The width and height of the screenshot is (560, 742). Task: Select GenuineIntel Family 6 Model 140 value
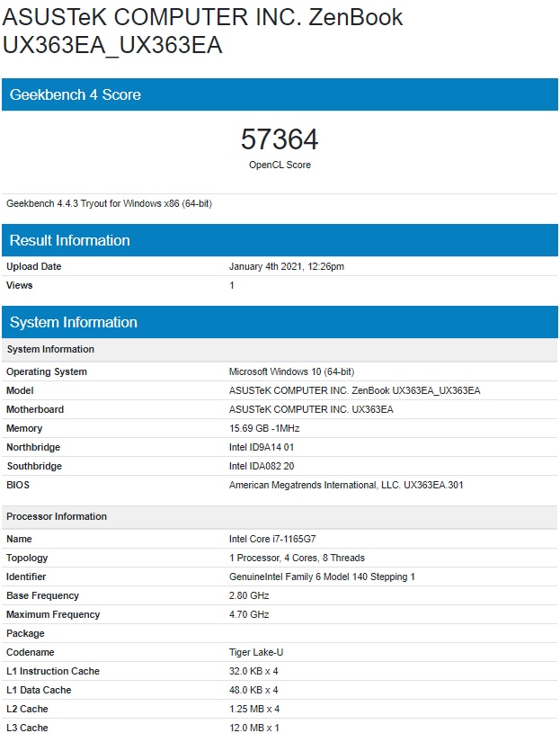322,577
